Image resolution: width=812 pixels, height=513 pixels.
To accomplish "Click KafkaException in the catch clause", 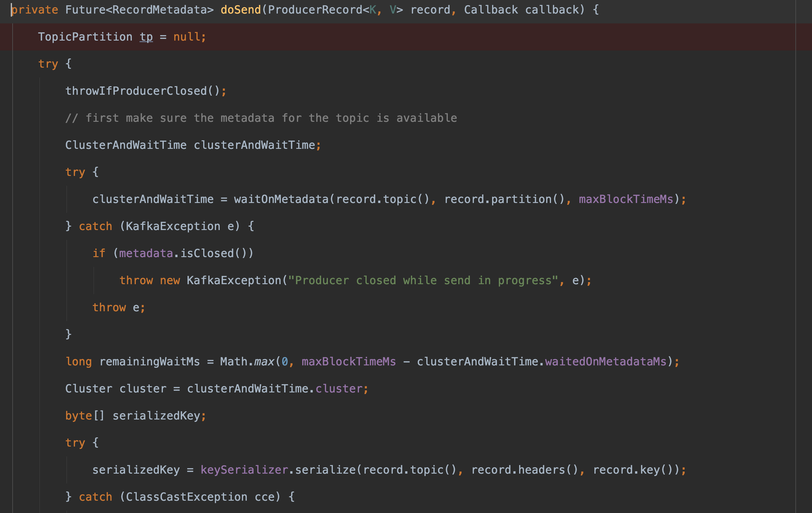I will point(173,226).
